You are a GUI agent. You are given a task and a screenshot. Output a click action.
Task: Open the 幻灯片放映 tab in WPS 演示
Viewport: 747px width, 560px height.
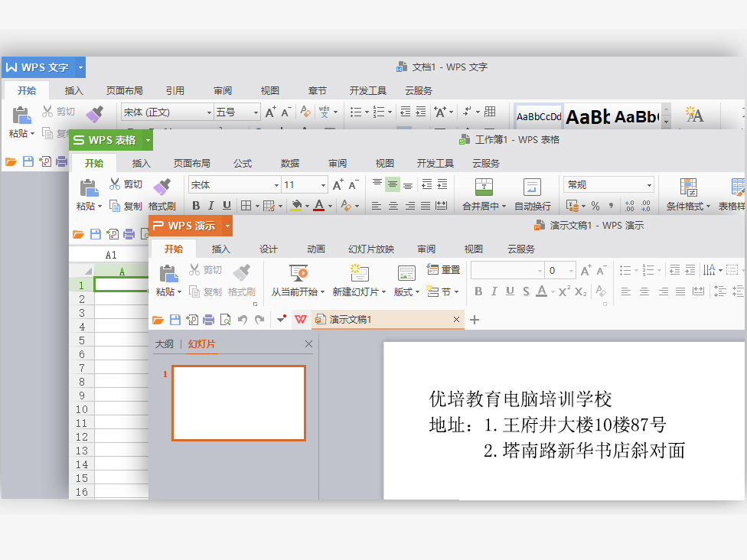(371, 249)
